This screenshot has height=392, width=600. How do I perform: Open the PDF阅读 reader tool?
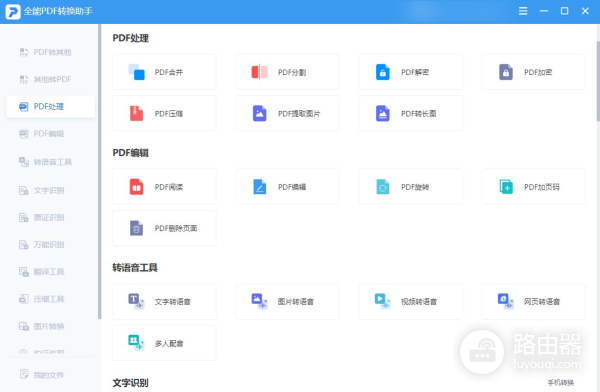click(x=164, y=187)
